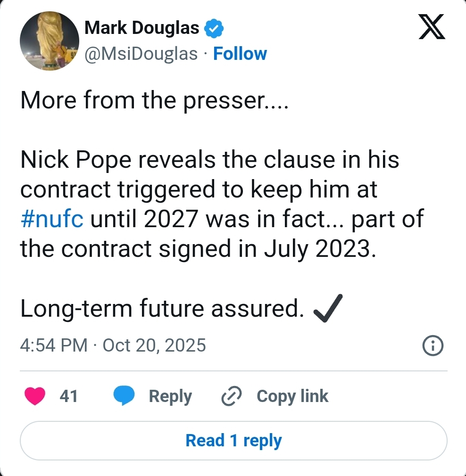Screen dimensions: 466x476
Task: Open the Mark Douglas display name
Action: point(142,28)
